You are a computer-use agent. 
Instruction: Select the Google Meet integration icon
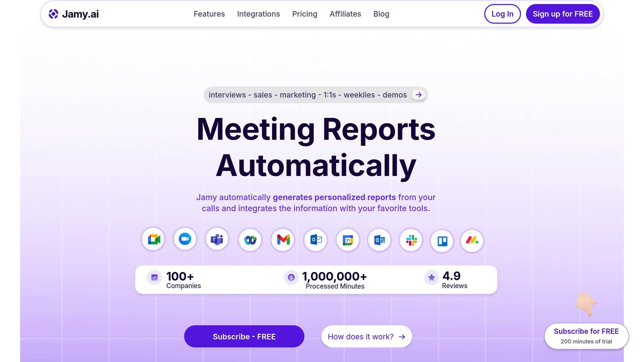tap(153, 239)
